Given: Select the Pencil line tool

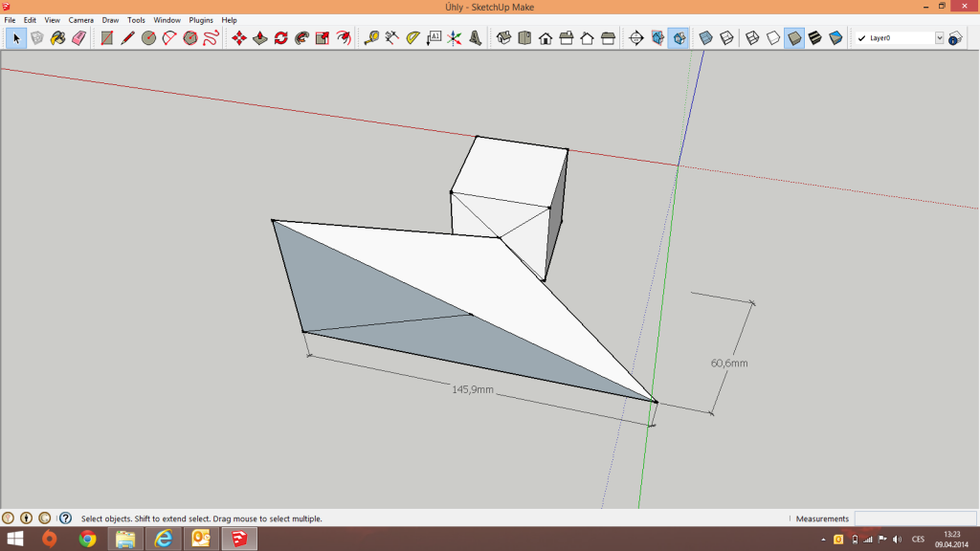Looking at the screenshot, I should 127,38.
